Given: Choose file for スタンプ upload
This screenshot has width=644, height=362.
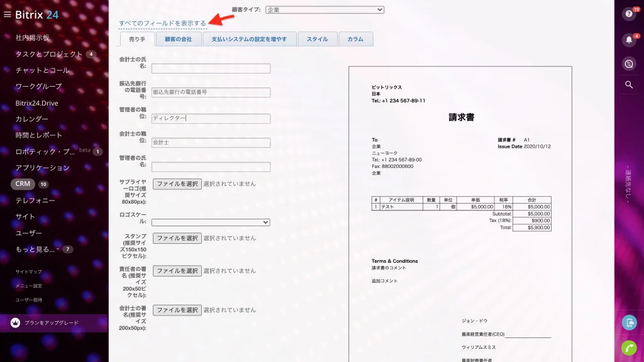Looking at the screenshot, I should click(x=177, y=238).
